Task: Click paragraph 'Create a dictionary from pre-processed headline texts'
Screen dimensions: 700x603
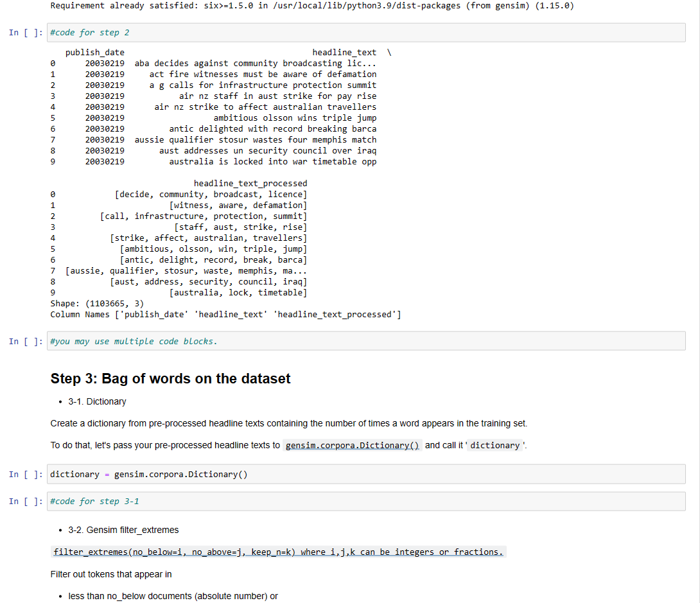Action: tap(289, 424)
